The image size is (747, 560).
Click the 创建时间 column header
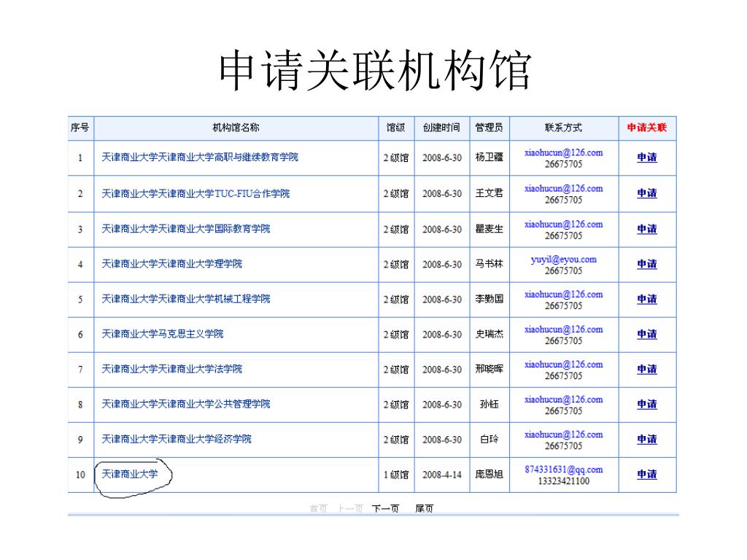(x=441, y=128)
